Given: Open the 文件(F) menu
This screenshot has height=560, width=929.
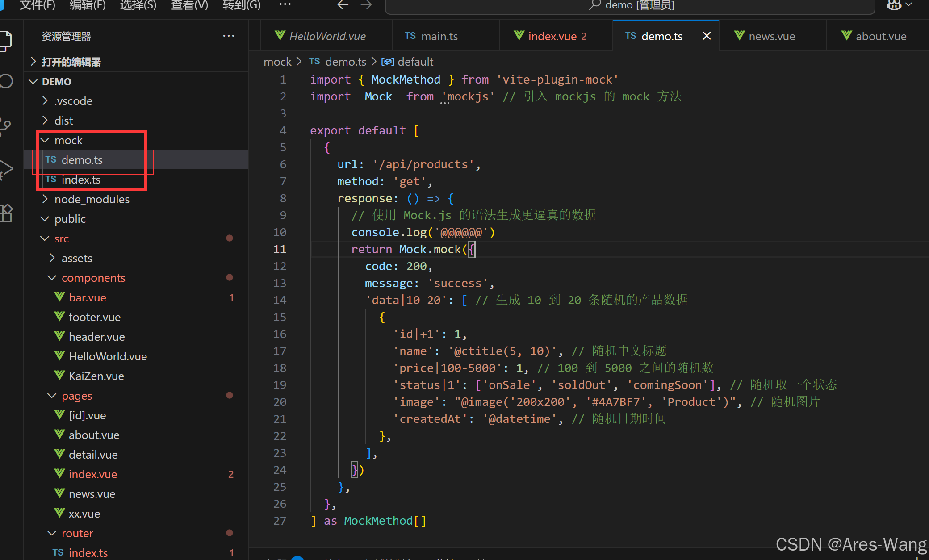Looking at the screenshot, I should click(x=38, y=5).
